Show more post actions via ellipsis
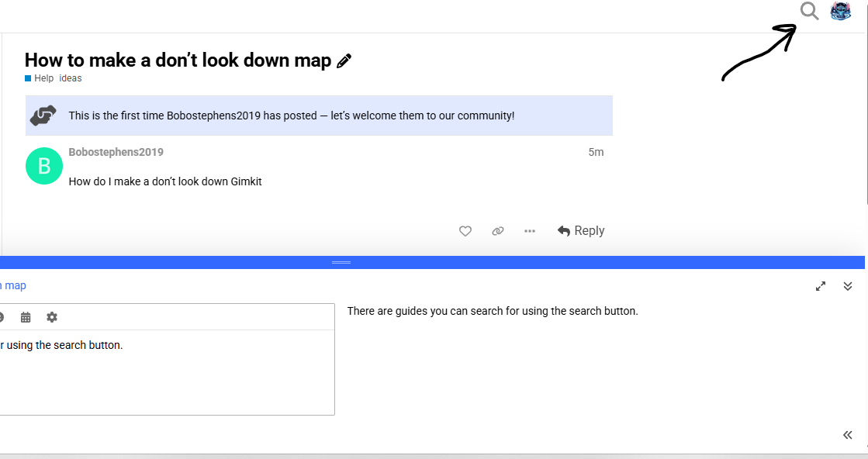This screenshot has width=868, height=459. [x=530, y=231]
